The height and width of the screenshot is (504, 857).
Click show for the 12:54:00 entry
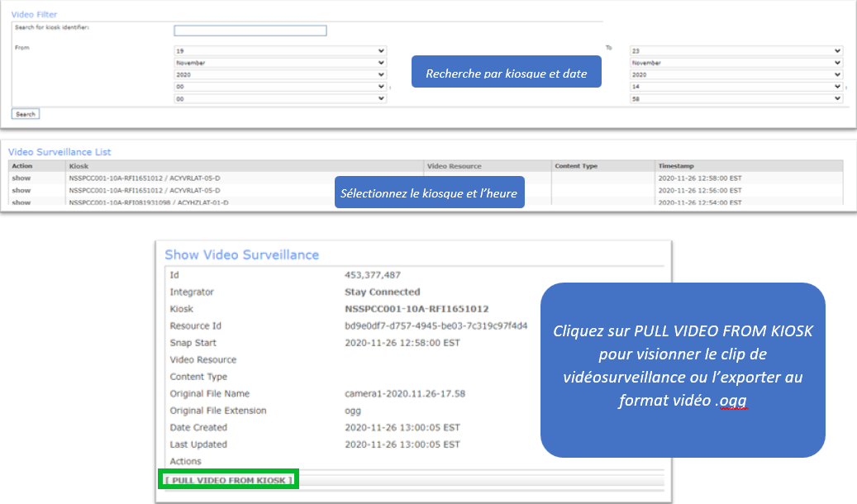point(21,202)
